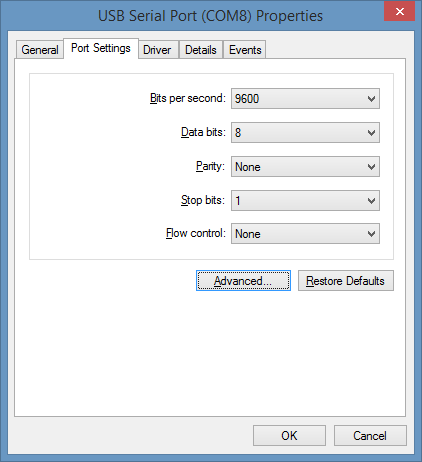
Task: View the Events tab
Action: (x=245, y=50)
